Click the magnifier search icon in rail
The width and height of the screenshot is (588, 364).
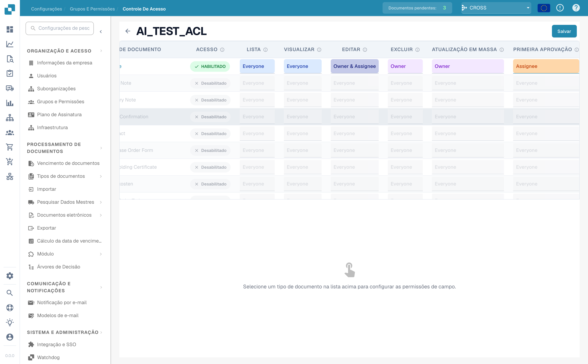(x=10, y=293)
